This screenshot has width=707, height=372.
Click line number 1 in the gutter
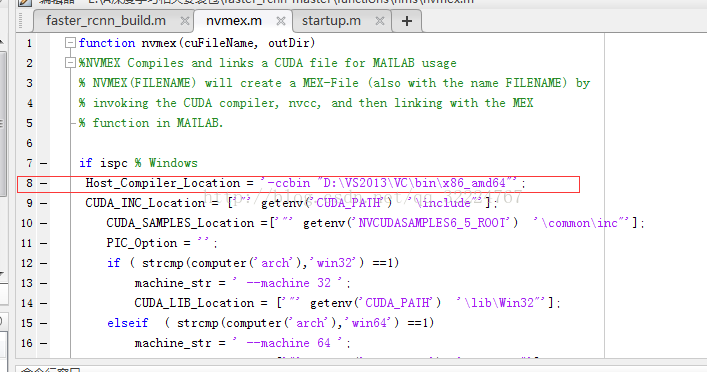pyautogui.click(x=29, y=43)
